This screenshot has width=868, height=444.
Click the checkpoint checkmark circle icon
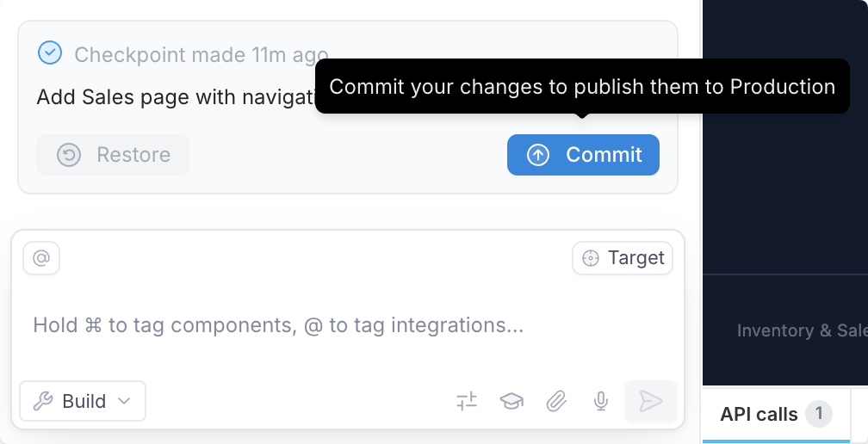(x=51, y=53)
